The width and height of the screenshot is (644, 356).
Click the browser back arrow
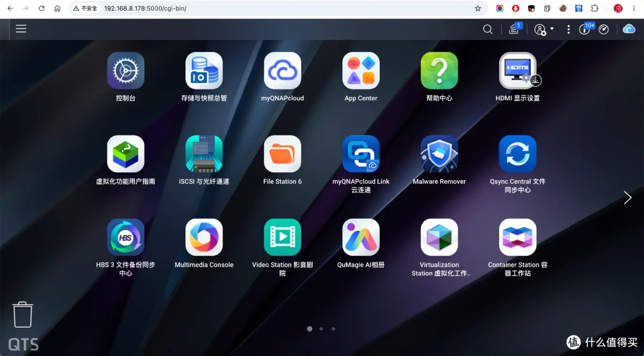[10, 8]
